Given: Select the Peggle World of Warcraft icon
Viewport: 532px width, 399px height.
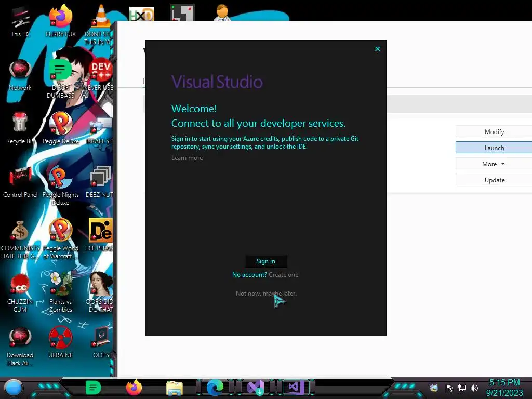Looking at the screenshot, I should coord(60,239).
